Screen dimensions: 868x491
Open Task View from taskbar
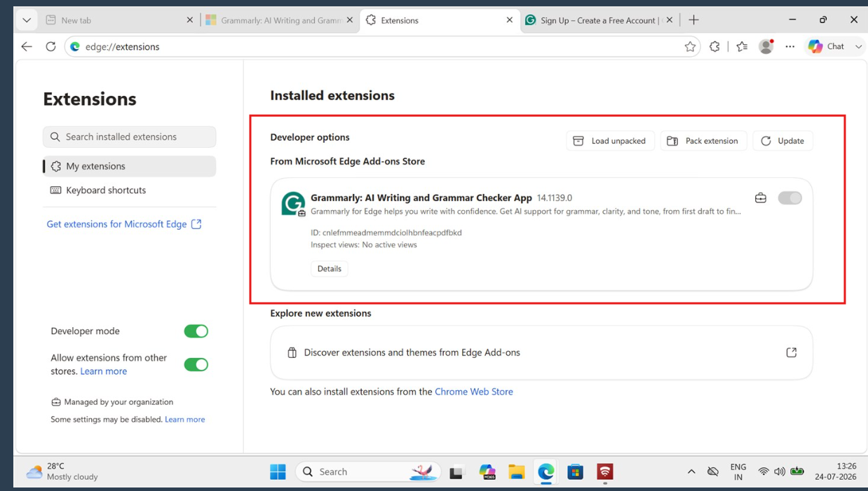point(457,472)
